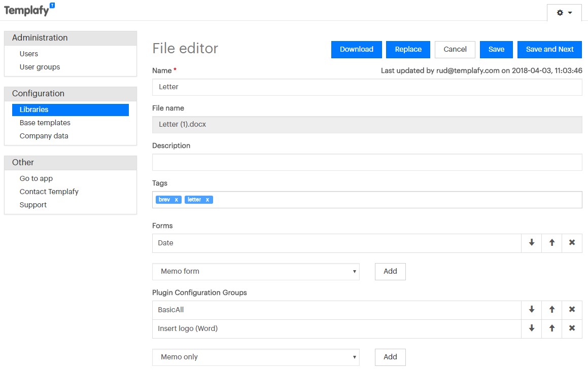Open Company data section
This screenshot has height=370, width=588.
(44, 136)
